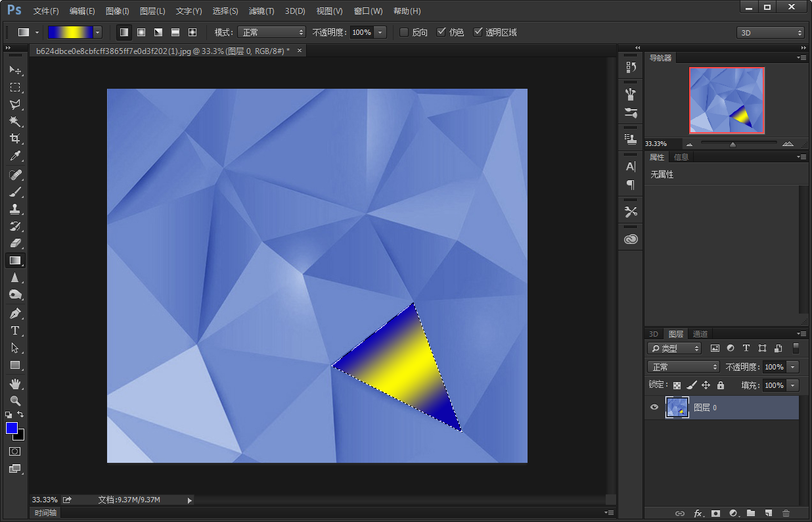Open the 模式 blend mode dropdown
This screenshot has height=522, width=812.
271,32
